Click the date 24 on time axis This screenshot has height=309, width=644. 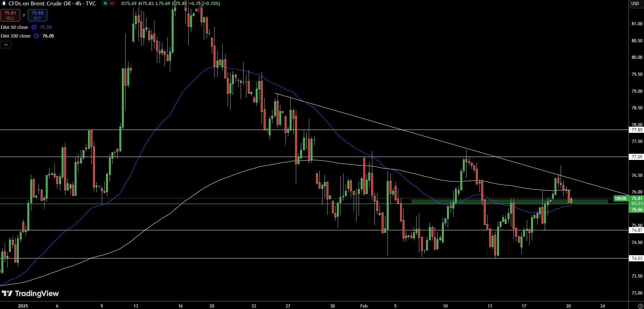(603, 306)
